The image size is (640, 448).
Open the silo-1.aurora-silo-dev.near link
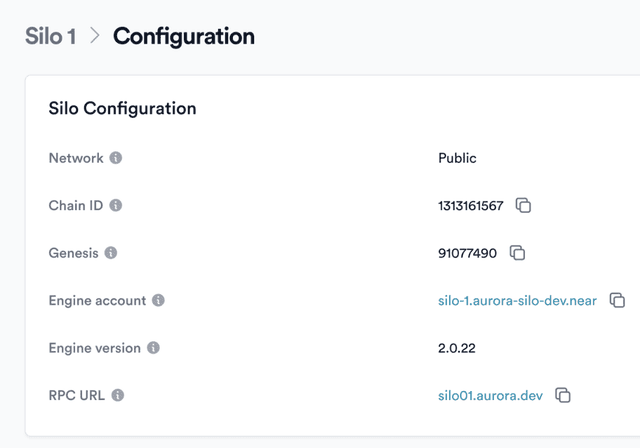coord(517,300)
